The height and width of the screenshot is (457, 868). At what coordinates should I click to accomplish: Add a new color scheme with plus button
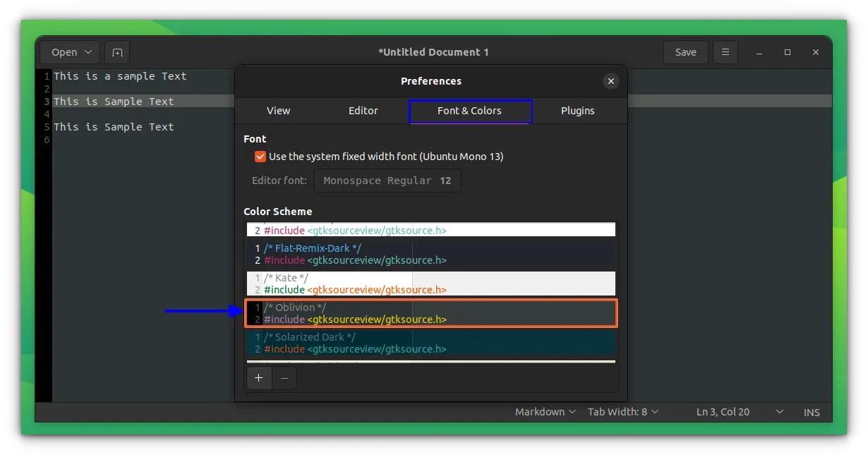[x=259, y=378]
